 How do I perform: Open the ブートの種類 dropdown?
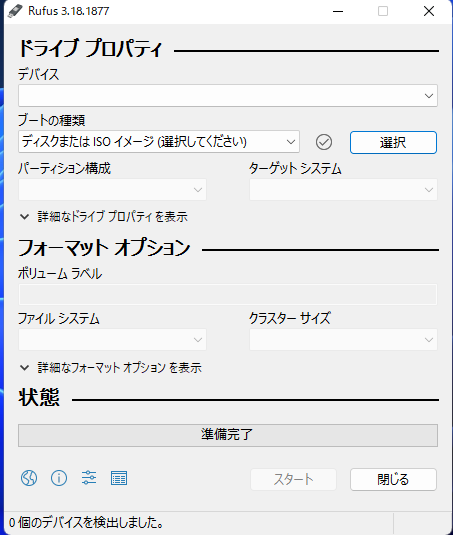159,142
